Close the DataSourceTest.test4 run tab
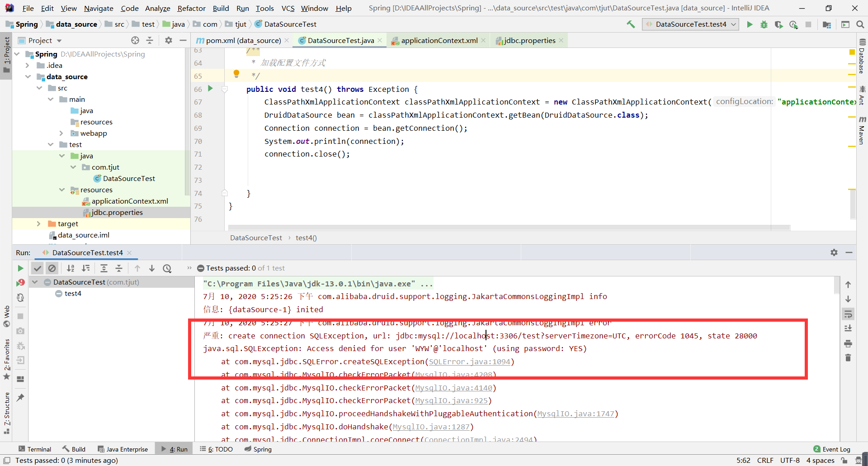The width and height of the screenshot is (868, 466). pyautogui.click(x=129, y=252)
